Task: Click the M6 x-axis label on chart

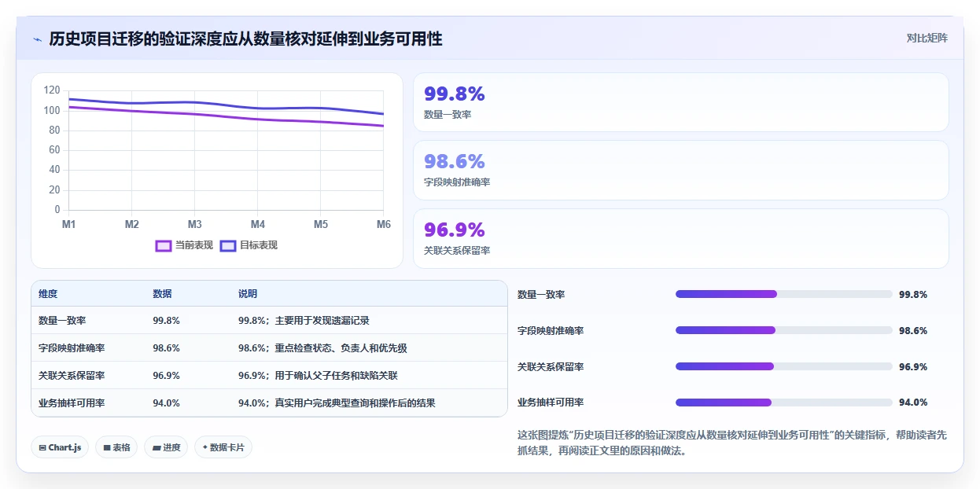Action: (x=384, y=224)
